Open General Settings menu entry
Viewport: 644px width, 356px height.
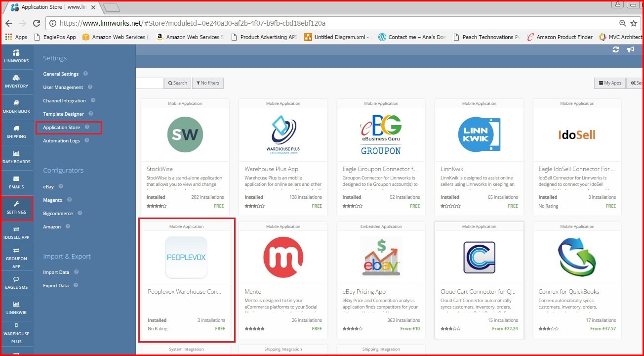coord(61,74)
